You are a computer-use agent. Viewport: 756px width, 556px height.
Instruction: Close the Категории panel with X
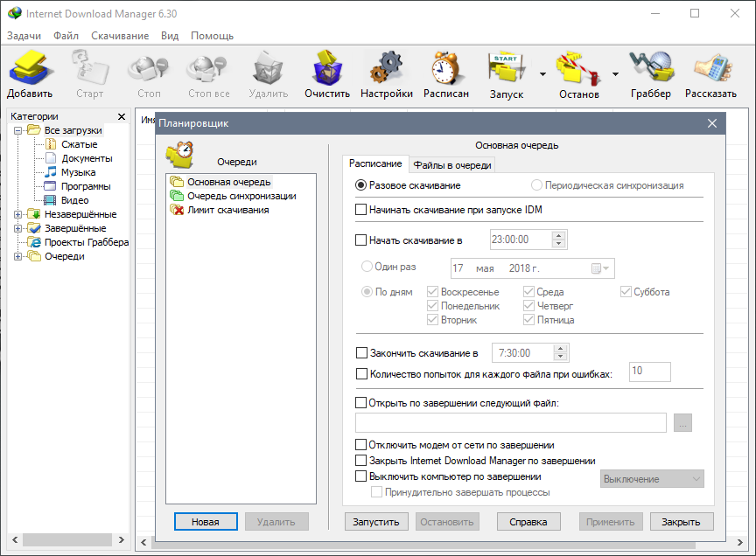coord(122,116)
